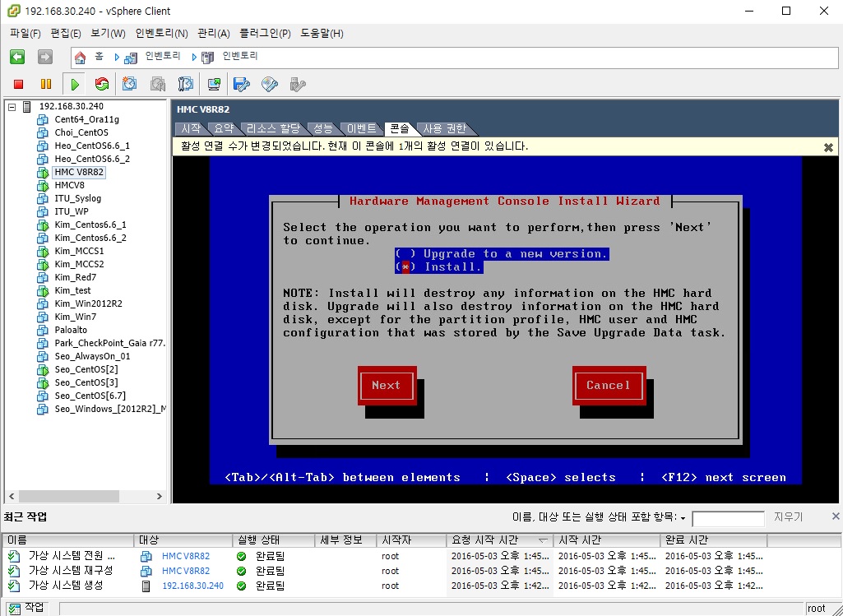Collapse the 192.168.30.240 host tree

coord(12,107)
